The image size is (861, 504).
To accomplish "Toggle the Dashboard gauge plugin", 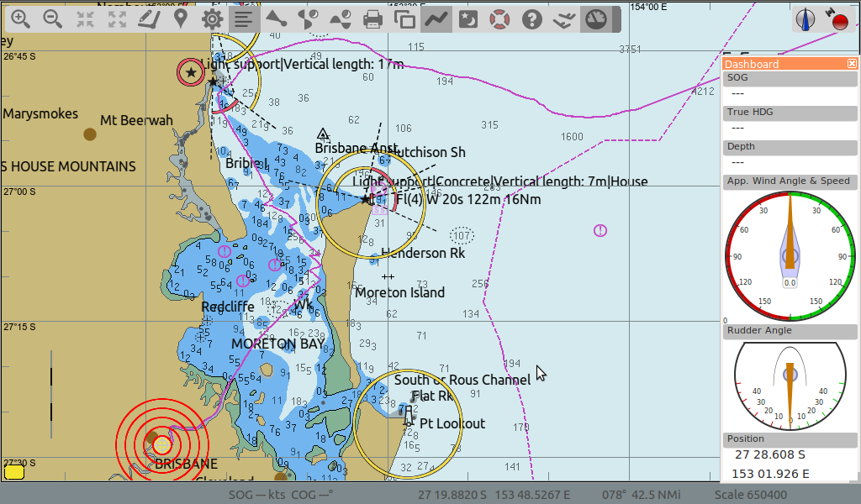I will pos(595,18).
